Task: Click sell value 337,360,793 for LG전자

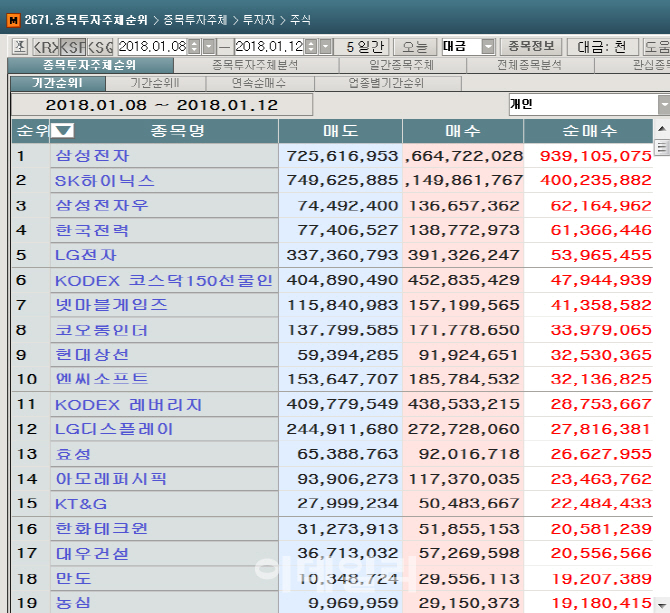Action: pyautogui.click(x=342, y=255)
